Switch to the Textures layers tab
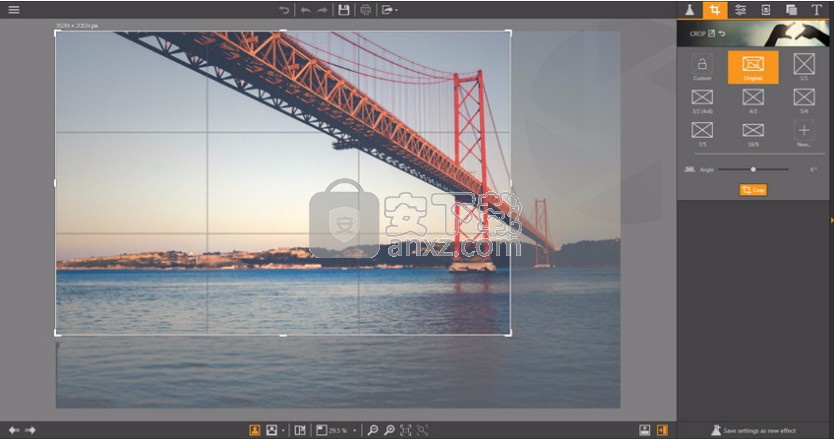 pyautogui.click(x=791, y=10)
